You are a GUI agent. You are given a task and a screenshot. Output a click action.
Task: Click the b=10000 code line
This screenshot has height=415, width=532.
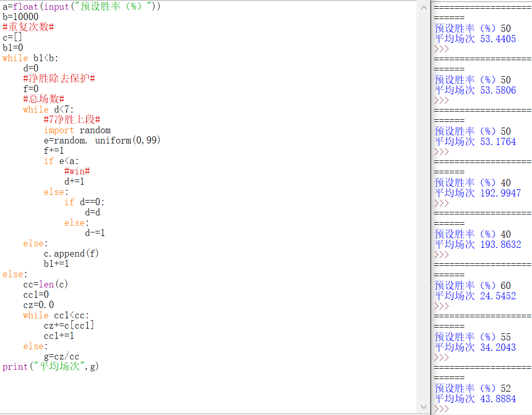click(21, 17)
